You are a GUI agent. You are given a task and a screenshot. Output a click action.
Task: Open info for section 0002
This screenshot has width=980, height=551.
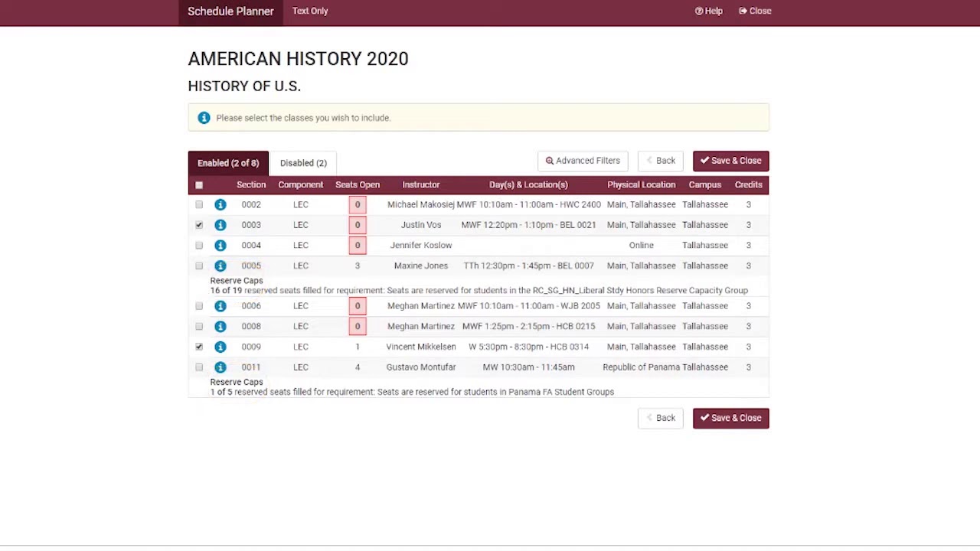[x=220, y=204]
